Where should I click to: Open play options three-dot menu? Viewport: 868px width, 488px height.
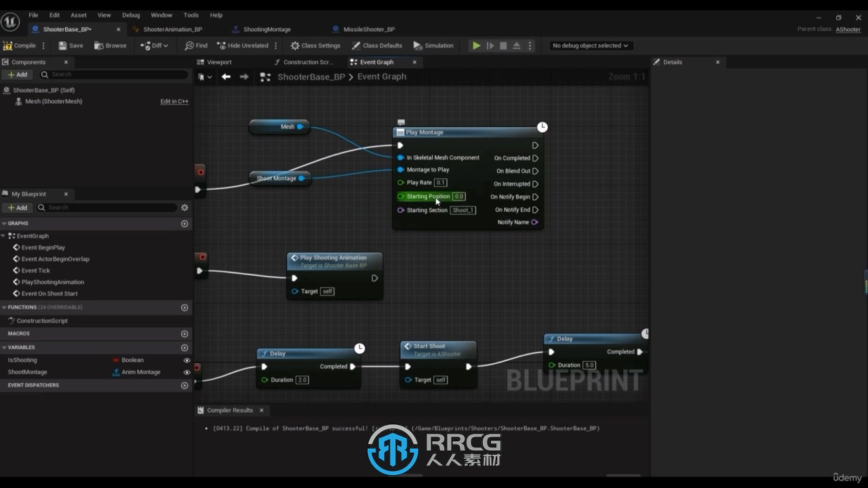pyautogui.click(x=530, y=45)
